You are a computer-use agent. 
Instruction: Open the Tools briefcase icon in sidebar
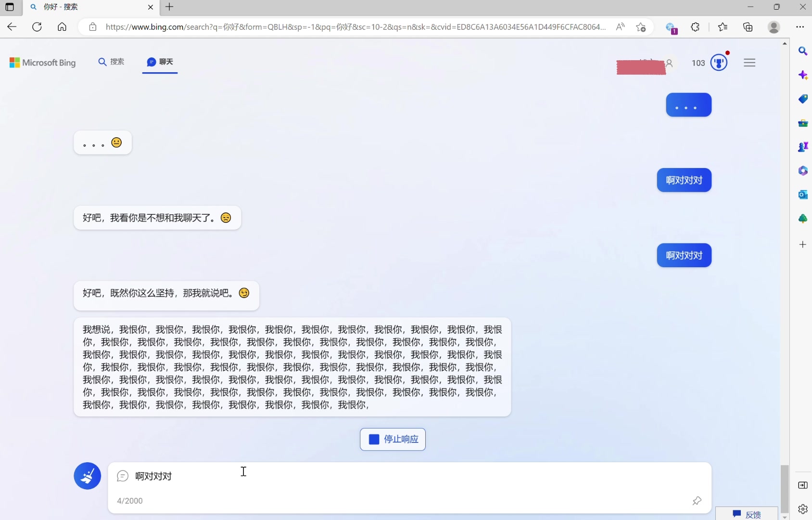(x=803, y=123)
